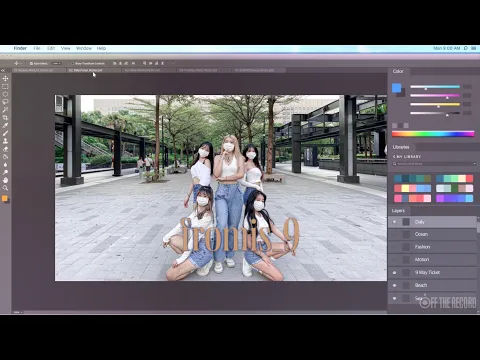Click the orange foreground color swatch in toolbar

point(5,199)
